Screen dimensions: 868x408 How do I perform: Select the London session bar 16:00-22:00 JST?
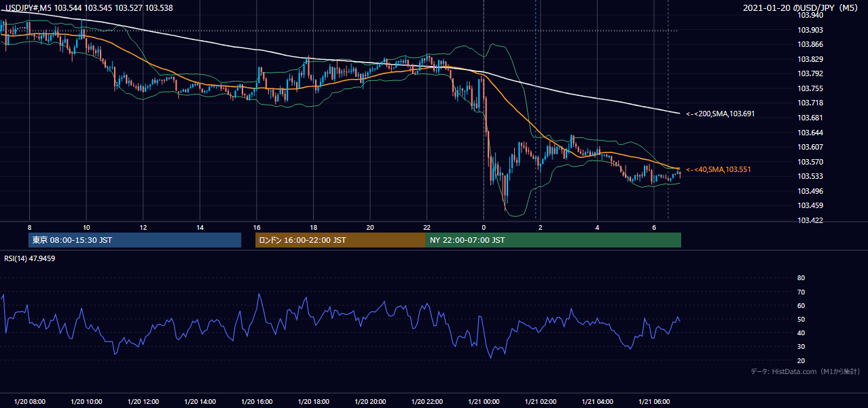[340, 240]
